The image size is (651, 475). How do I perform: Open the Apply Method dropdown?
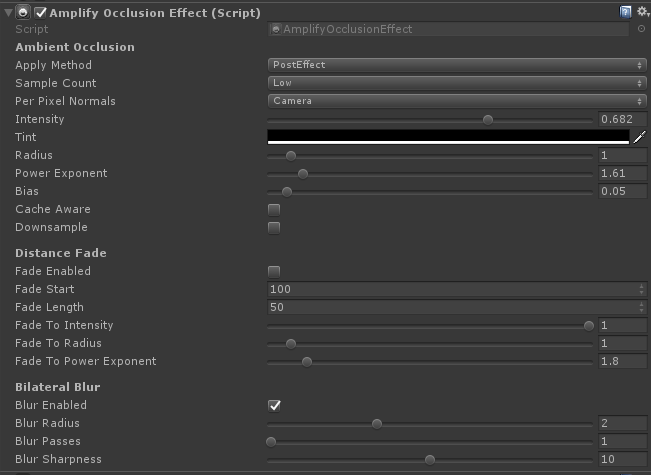click(457, 65)
